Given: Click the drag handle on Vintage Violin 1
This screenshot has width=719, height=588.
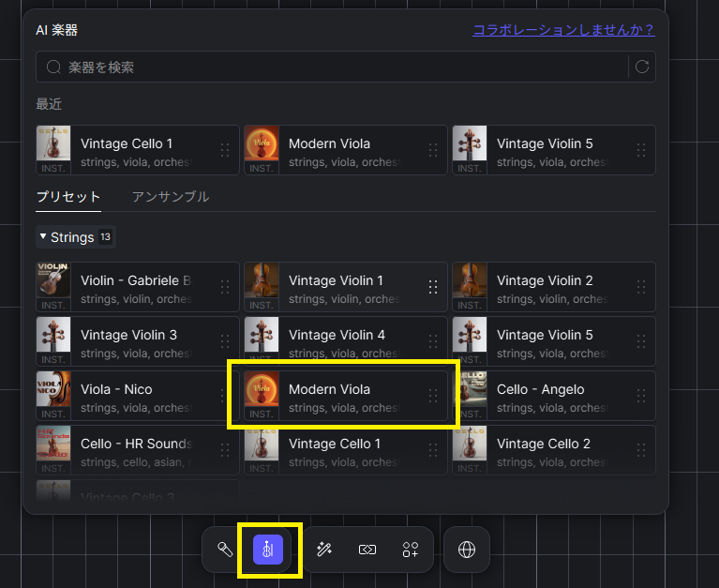Looking at the screenshot, I should [433, 287].
